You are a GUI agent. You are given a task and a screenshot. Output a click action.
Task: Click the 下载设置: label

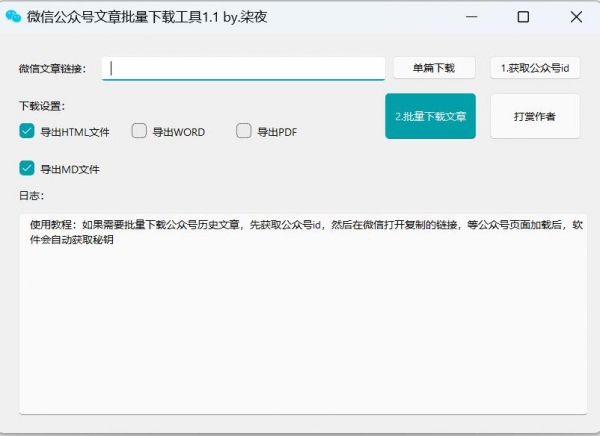pos(42,106)
